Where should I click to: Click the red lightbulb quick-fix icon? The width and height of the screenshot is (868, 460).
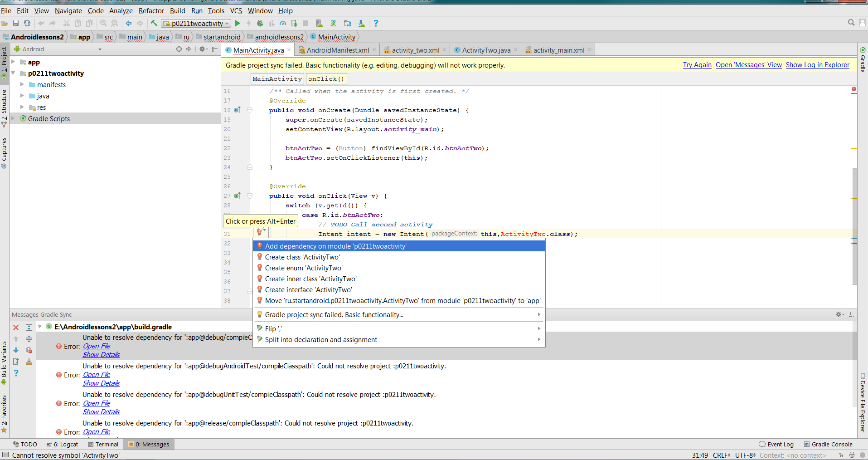tap(259, 232)
